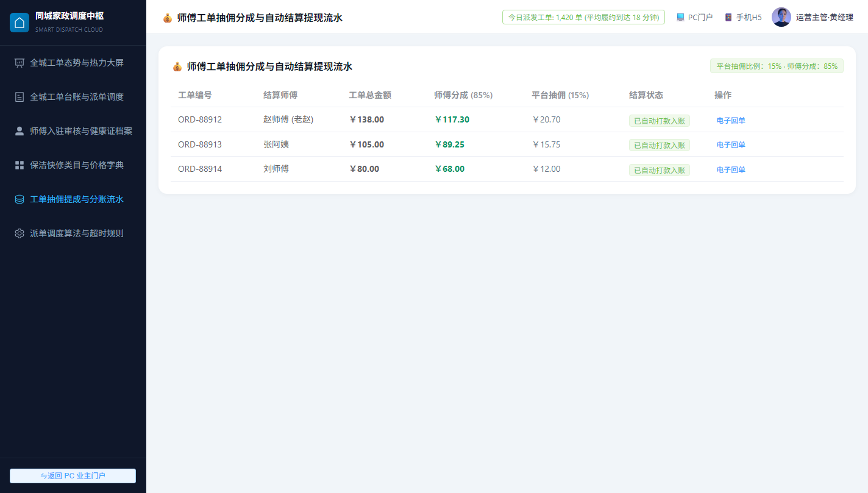The image size is (868, 493).
Task: Click 运营主管·黄经理 user name
Action: [825, 18]
